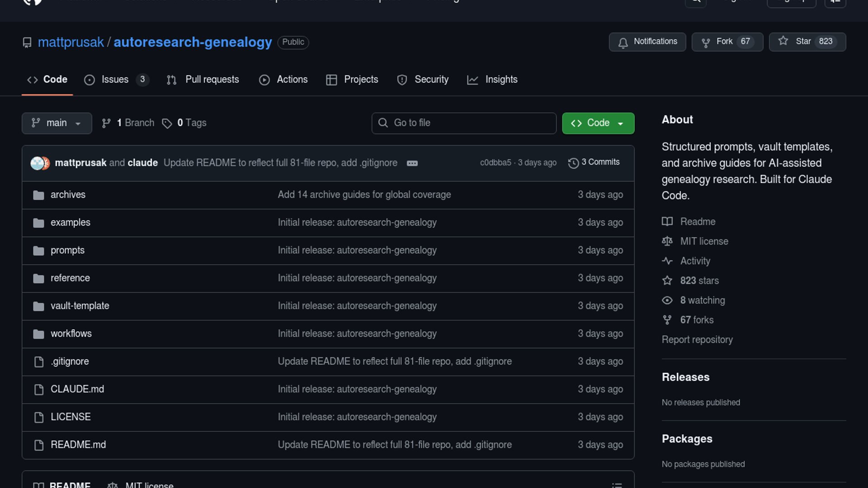View the 8 watching eye link
Image resolution: width=868 pixels, height=488 pixels.
[x=702, y=300]
